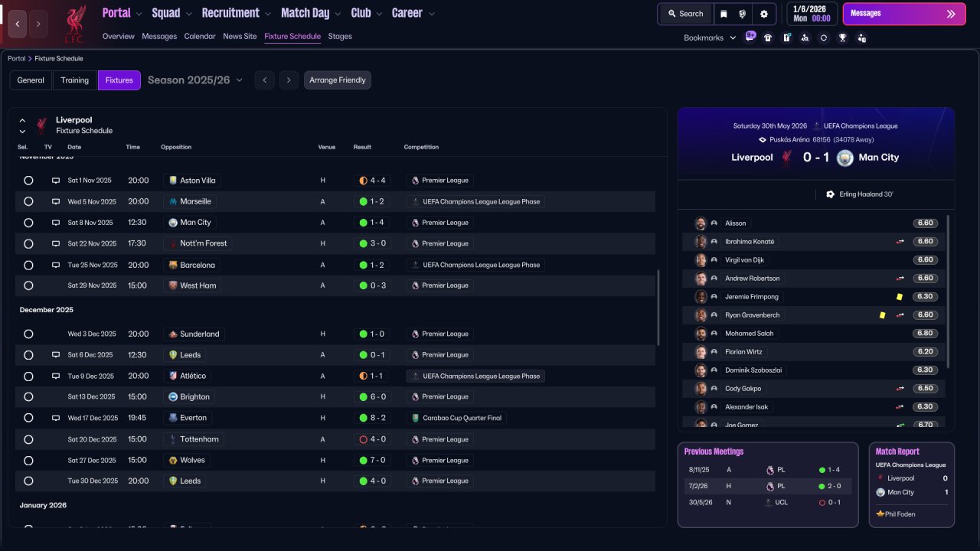Click the stadium icon beside Puskás Aréna

pyautogui.click(x=763, y=140)
